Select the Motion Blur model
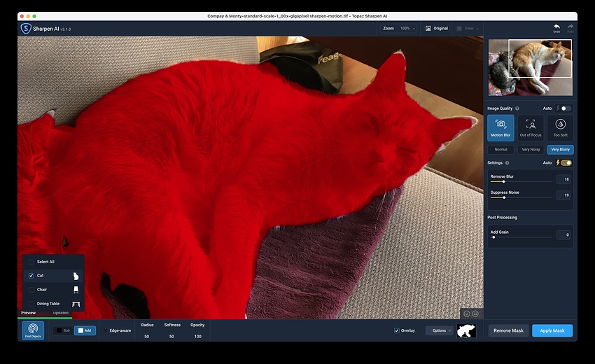The height and width of the screenshot is (364, 595). click(x=500, y=127)
